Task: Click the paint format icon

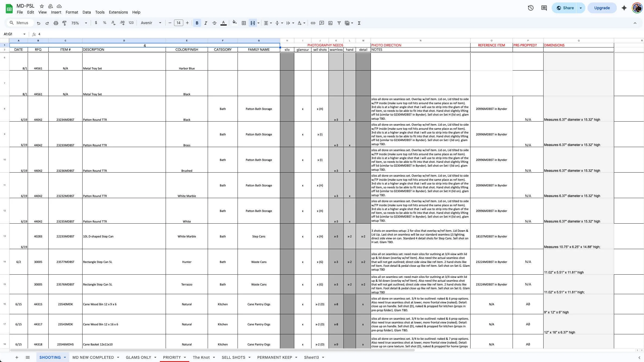Action: [64, 23]
